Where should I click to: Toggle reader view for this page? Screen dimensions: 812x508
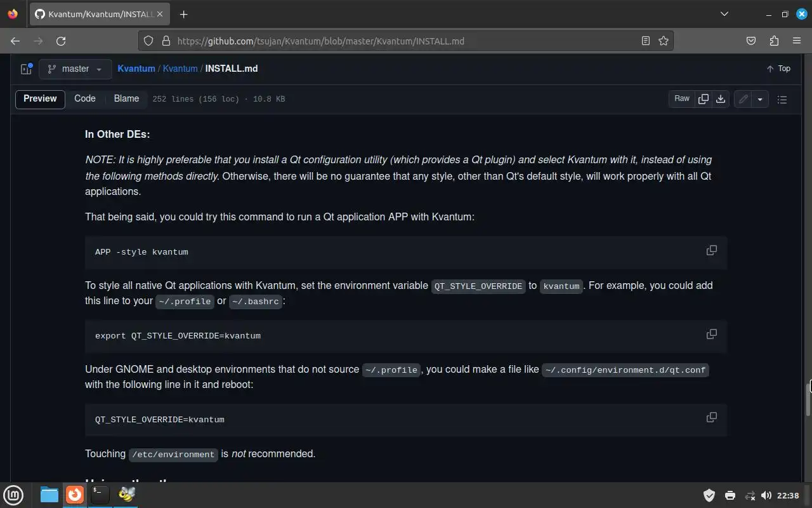[646, 41]
